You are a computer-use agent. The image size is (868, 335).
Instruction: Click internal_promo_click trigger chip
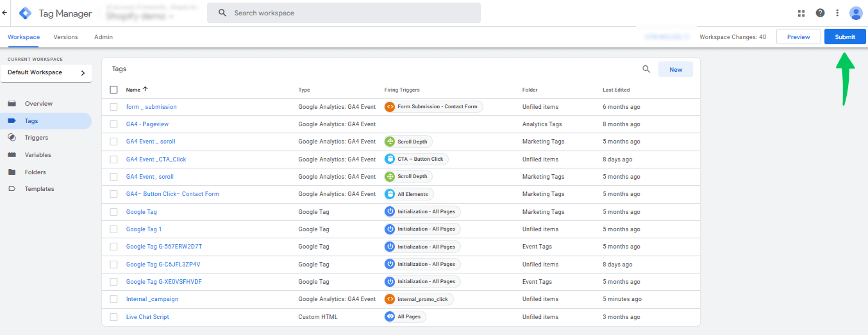coord(418,299)
